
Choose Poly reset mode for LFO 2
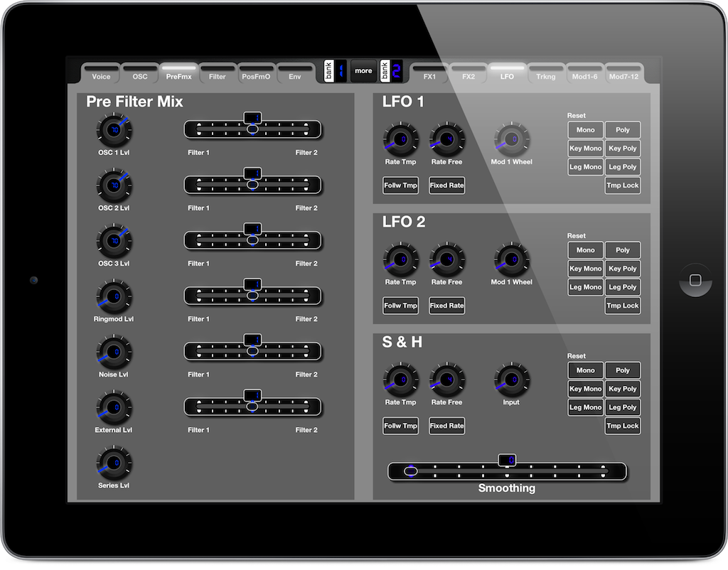(x=622, y=249)
